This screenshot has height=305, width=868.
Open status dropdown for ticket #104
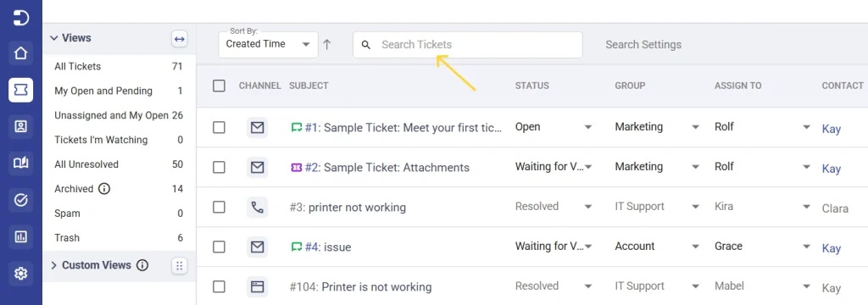[x=554, y=286]
